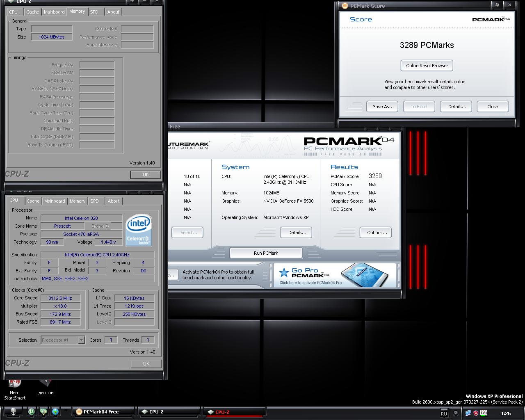Open the диплом desktop icon
This screenshot has width=525, height=420.
point(46,388)
